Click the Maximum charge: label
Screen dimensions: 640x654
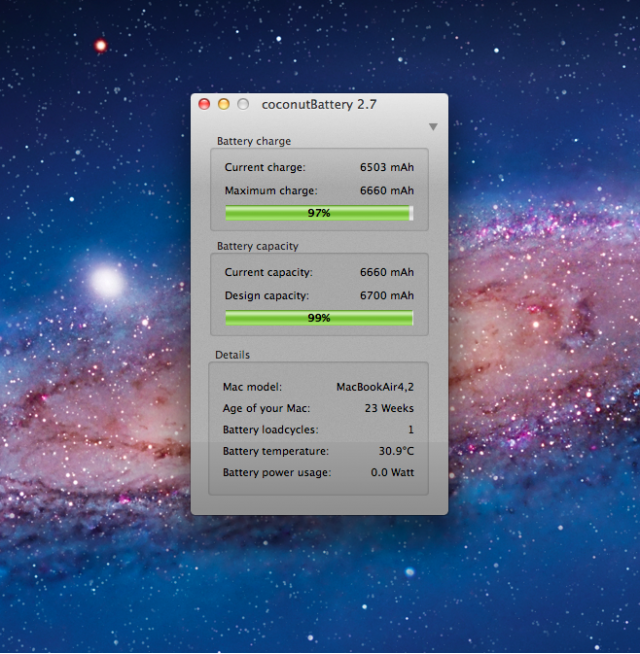(271, 191)
